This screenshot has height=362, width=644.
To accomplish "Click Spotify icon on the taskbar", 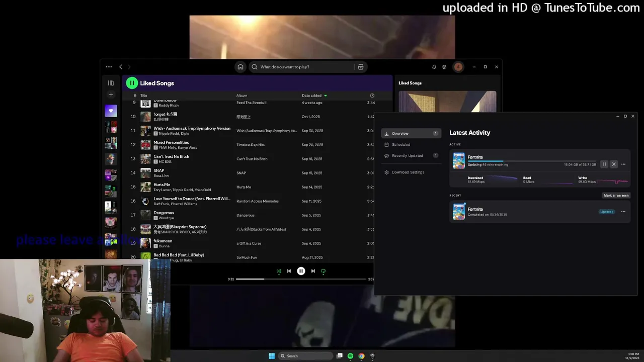I will click(350, 356).
